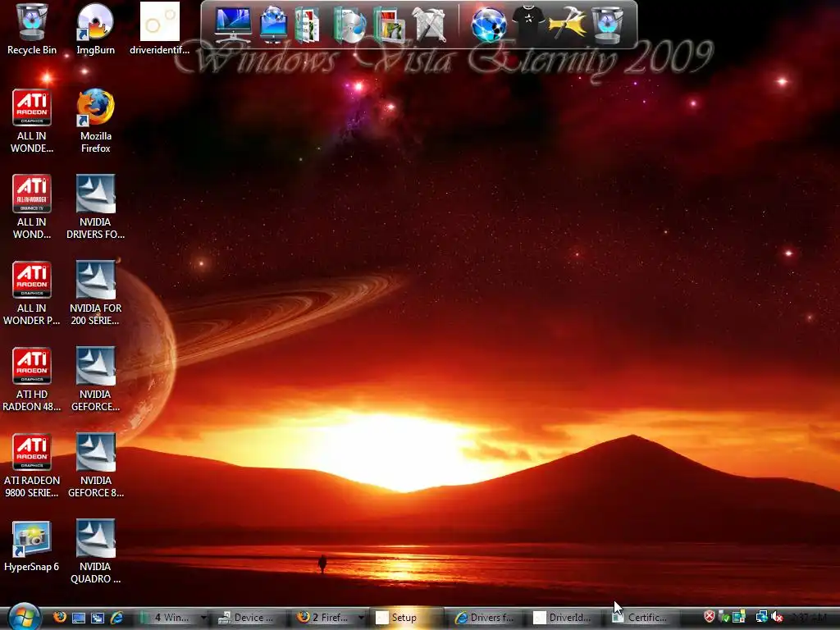
Task: Launch ImgBurn from the desktop
Action: click(95, 29)
